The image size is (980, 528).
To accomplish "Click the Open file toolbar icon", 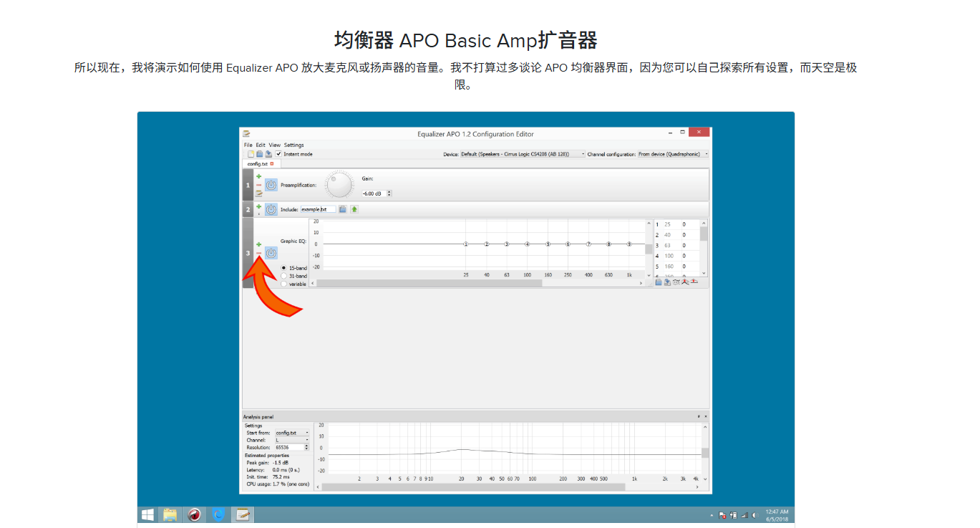I will [x=259, y=154].
